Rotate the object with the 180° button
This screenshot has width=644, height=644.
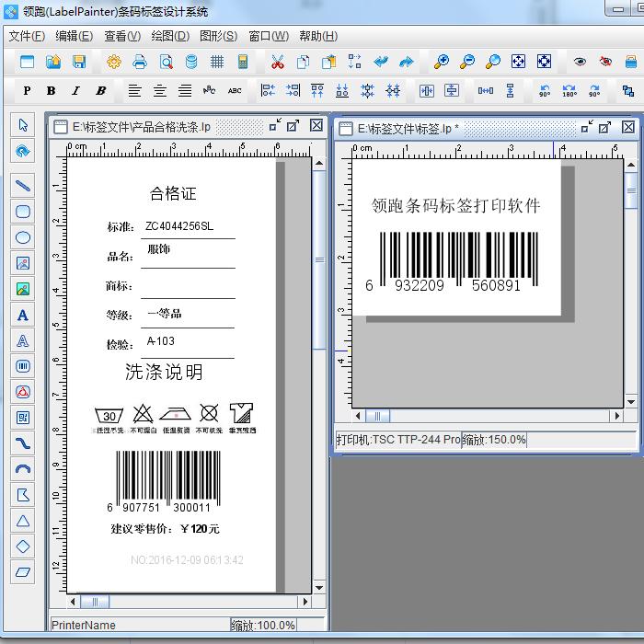coord(569,90)
